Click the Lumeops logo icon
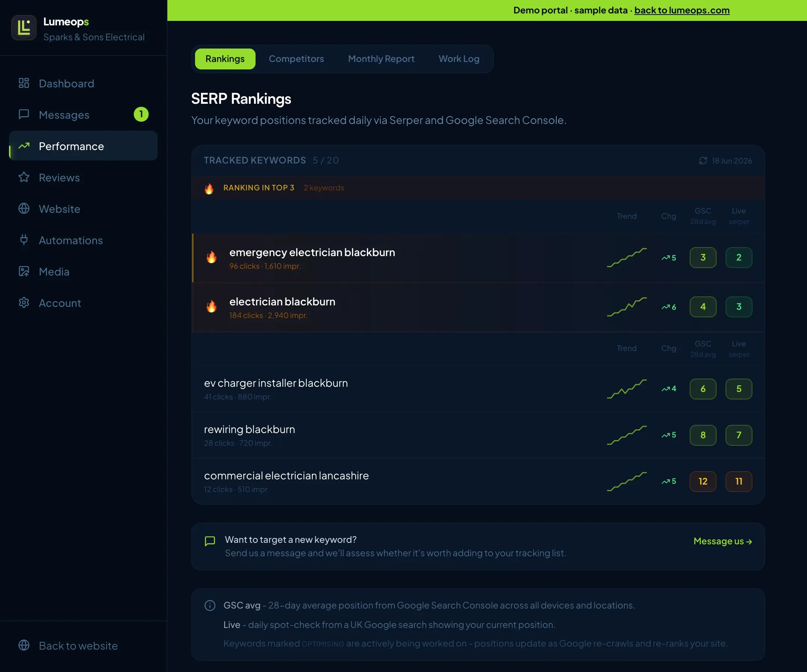This screenshot has width=807, height=672. point(24,28)
